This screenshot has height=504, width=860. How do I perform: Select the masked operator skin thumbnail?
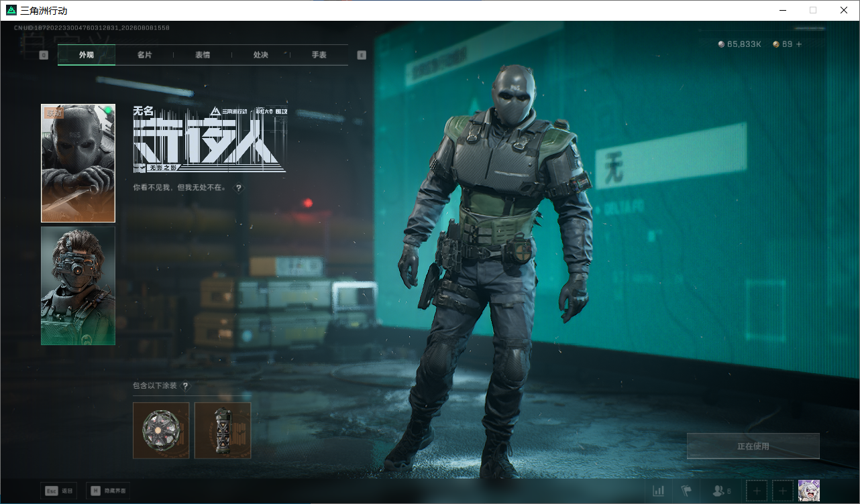pos(78,163)
